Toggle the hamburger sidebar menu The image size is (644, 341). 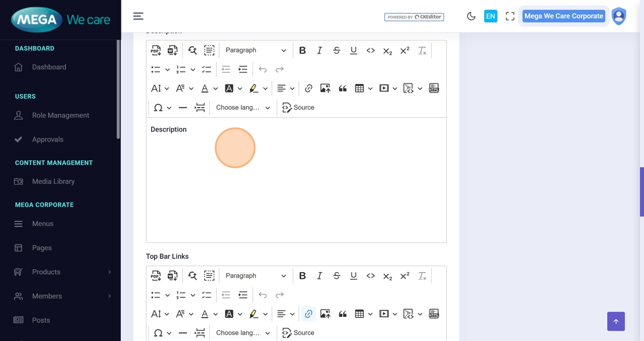tap(139, 16)
